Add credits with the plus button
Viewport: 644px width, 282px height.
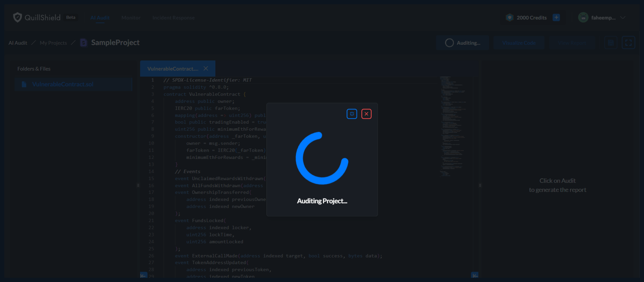556,17
